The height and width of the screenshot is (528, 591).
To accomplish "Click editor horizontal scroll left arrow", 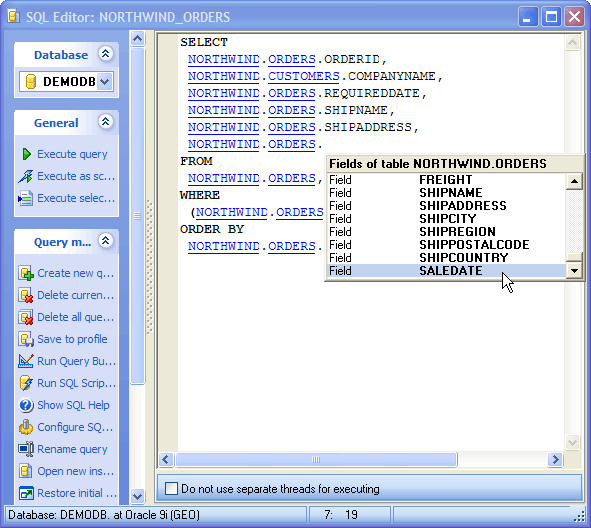I will tap(166, 459).
